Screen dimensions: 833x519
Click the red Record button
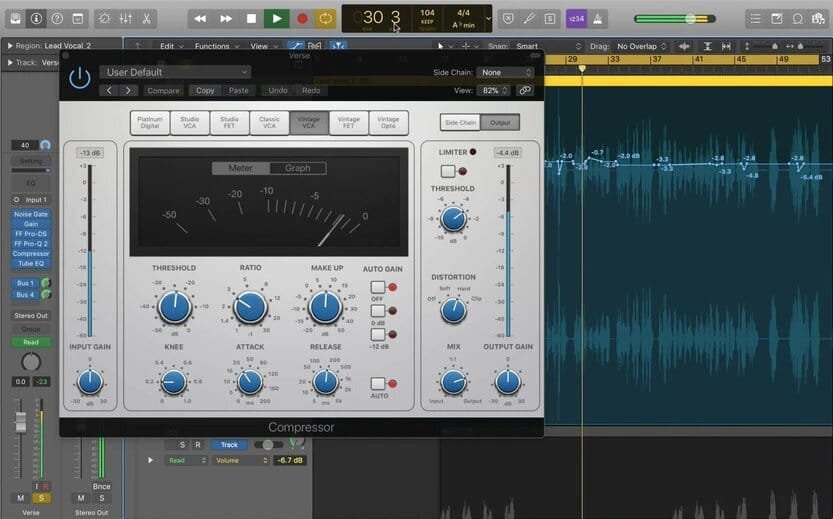tap(302, 19)
